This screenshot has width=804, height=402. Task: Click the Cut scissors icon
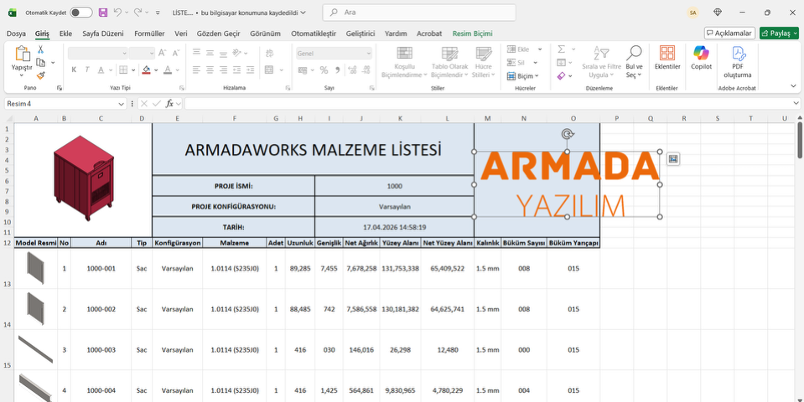pyautogui.click(x=41, y=50)
